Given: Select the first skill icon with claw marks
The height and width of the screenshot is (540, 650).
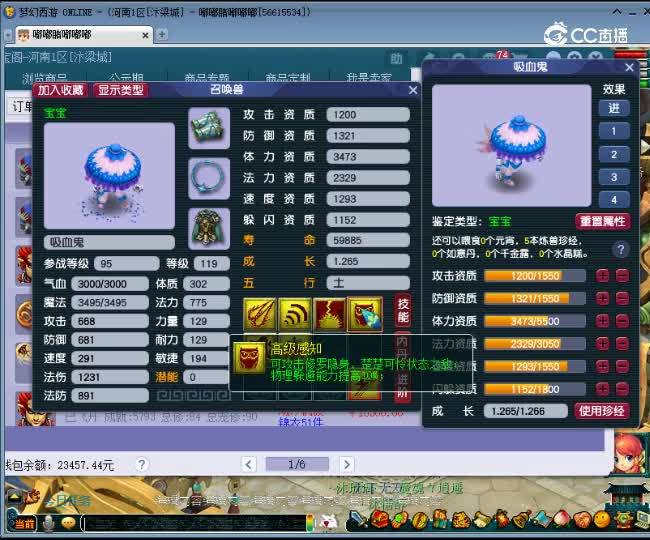Looking at the screenshot, I should tap(260, 315).
